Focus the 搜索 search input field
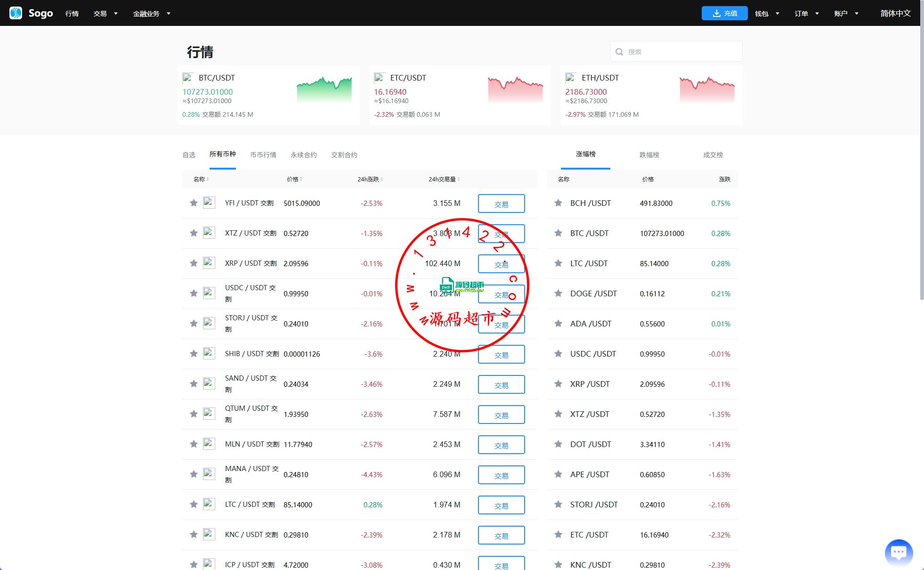 point(682,52)
